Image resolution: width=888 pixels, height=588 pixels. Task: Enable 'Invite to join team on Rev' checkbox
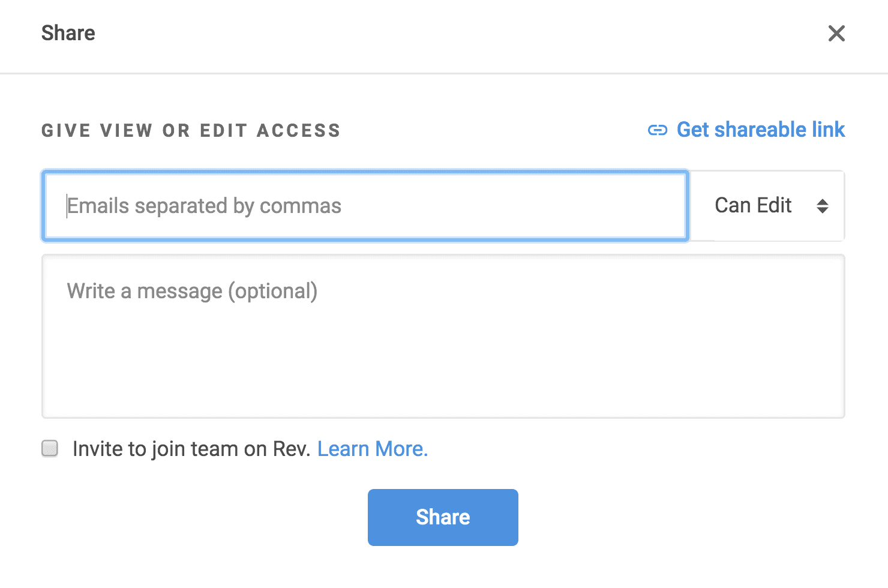50,448
